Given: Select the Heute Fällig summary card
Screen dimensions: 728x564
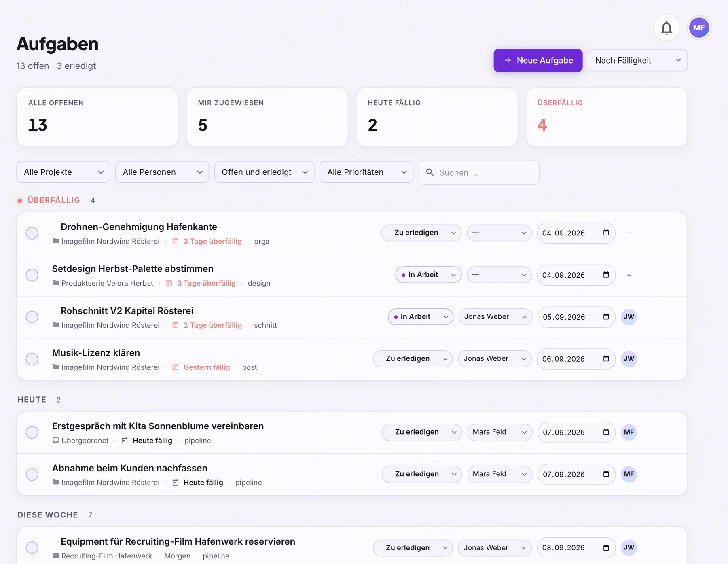Looking at the screenshot, I should click(x=437, y=117).
